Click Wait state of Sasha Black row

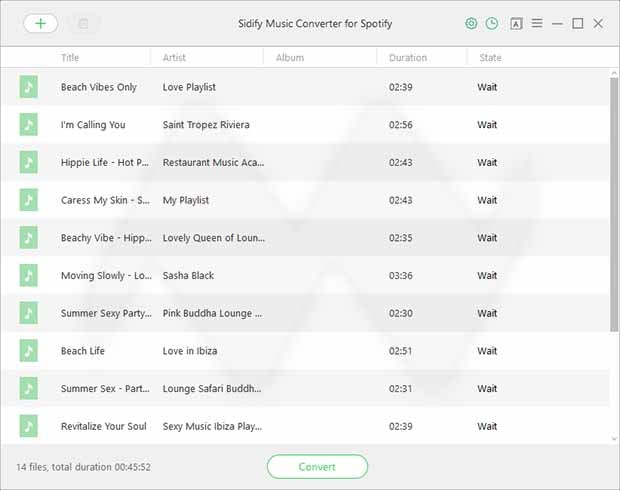[487, 276]
